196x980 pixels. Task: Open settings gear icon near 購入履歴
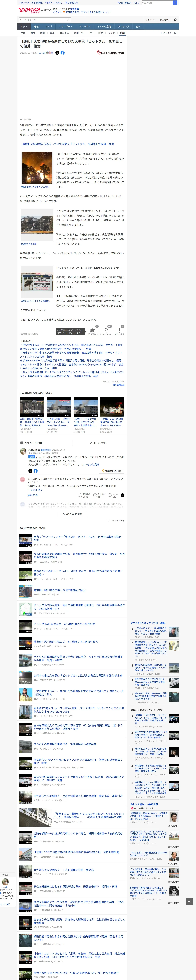point(175,20)
